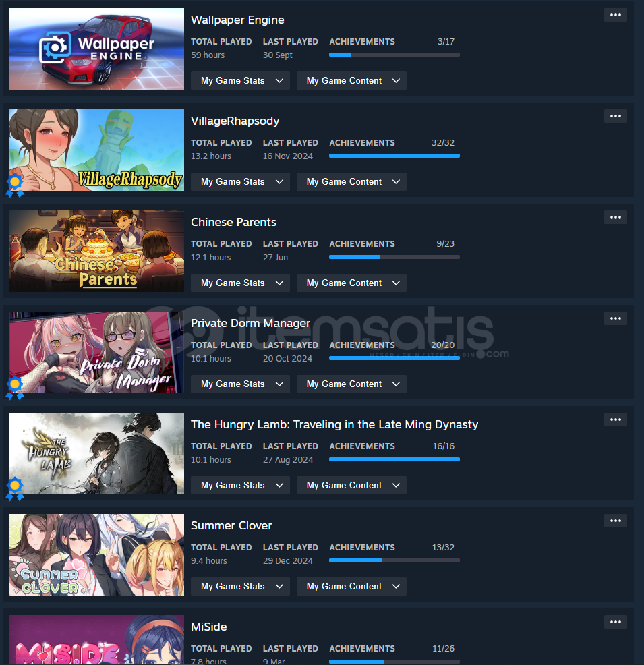Open the three-dot menu for Summer Clover
The width and height of the screenshot is (644, 665).
(615, 521)
